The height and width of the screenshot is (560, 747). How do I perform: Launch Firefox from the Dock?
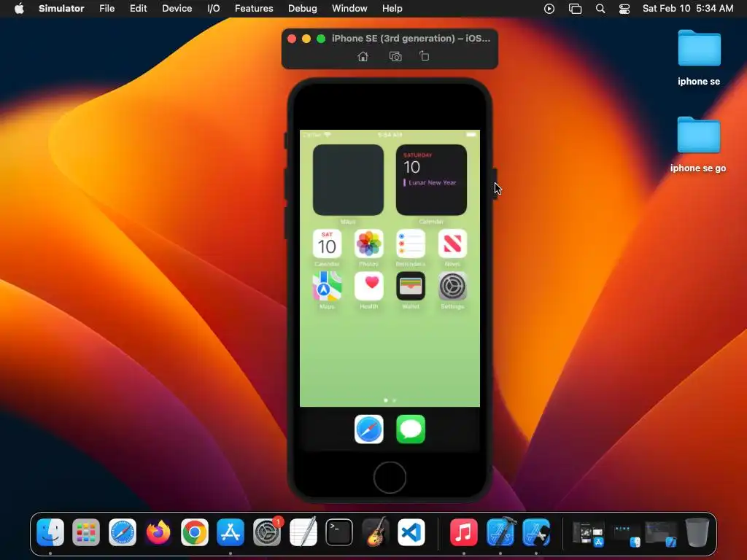pos(158,532)
